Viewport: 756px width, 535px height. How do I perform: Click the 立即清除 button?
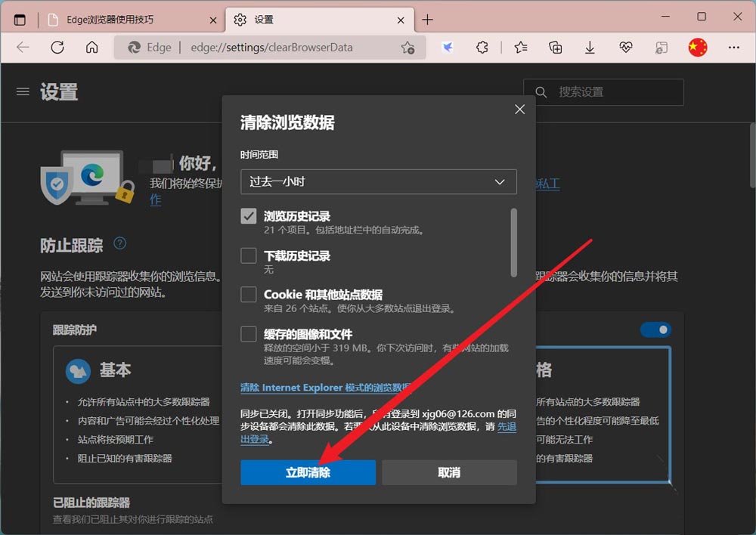[x=308, y=472]
